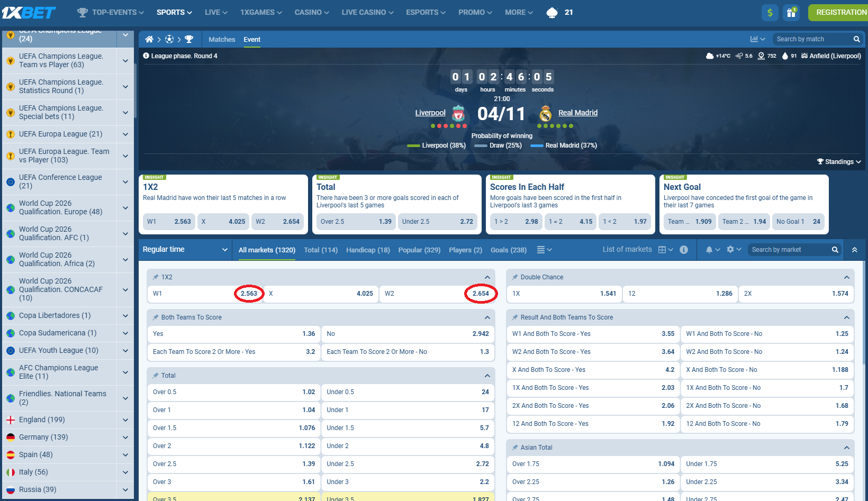Expand the Standings panel
This screenshot has height=501, width=868.
pyautogui.click(x=839, y=162)
